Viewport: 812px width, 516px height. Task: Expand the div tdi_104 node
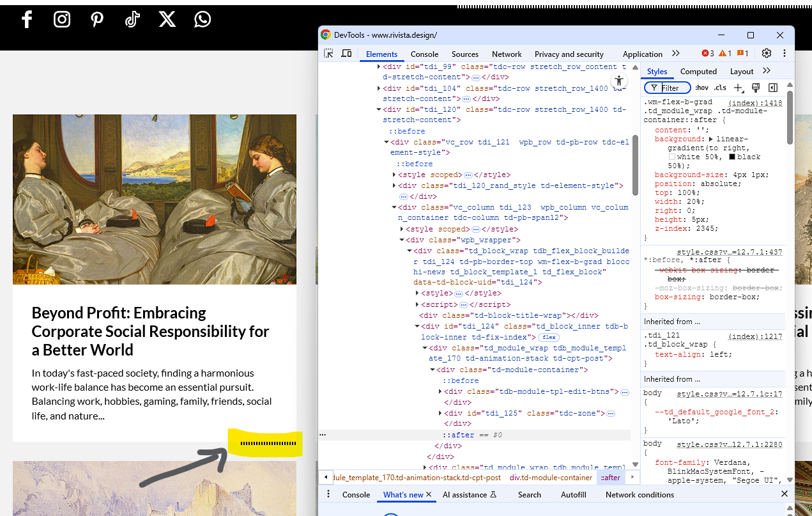coord(378,88)
